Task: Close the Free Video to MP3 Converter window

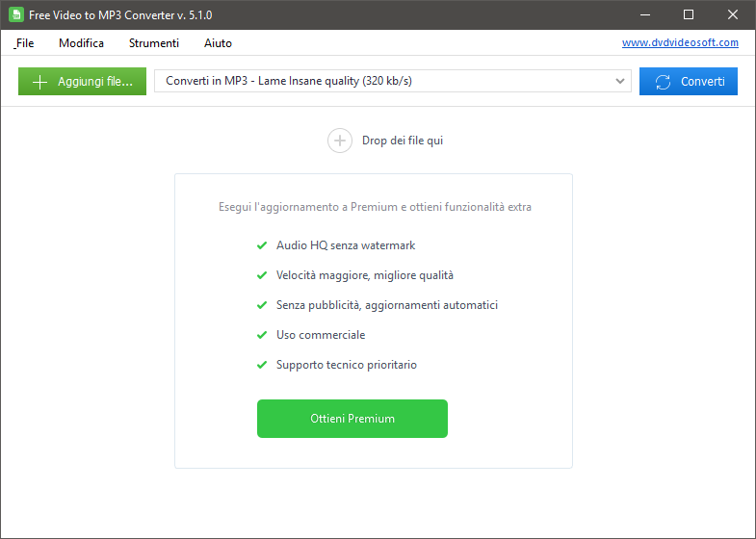Action: click(x=733, y=14)
